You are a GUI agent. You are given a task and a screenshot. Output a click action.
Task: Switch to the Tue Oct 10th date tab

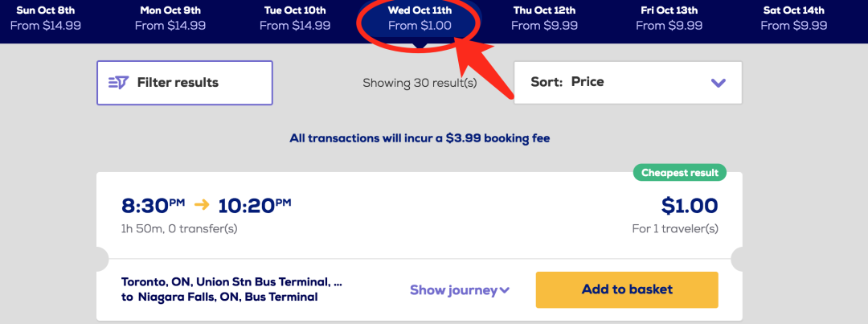295,18
